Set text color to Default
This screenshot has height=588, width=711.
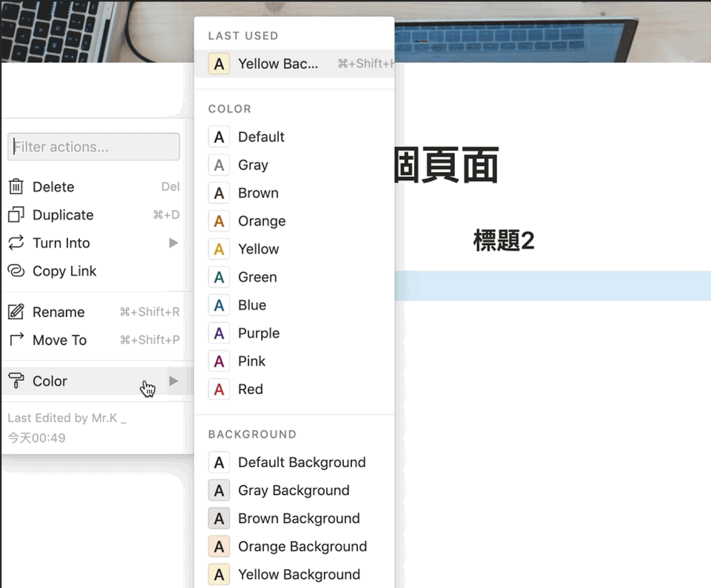pyautogui.click(x=261, y=137)
